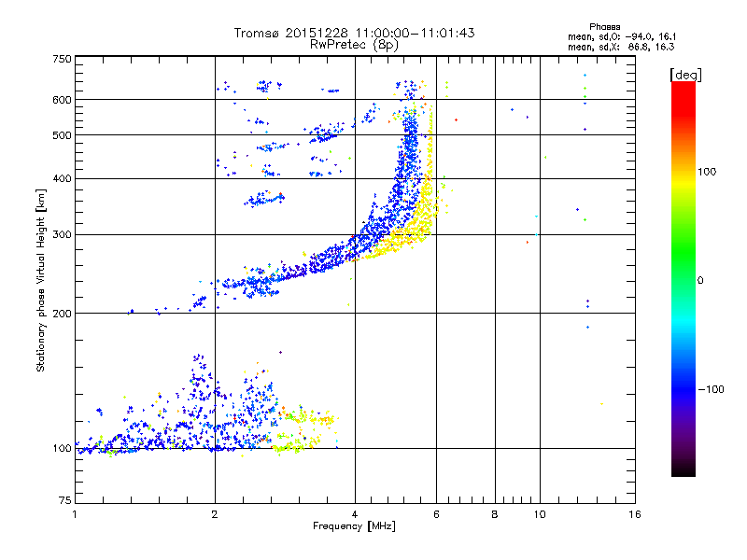Click x-axis tick label '2'

coord(215,514)
